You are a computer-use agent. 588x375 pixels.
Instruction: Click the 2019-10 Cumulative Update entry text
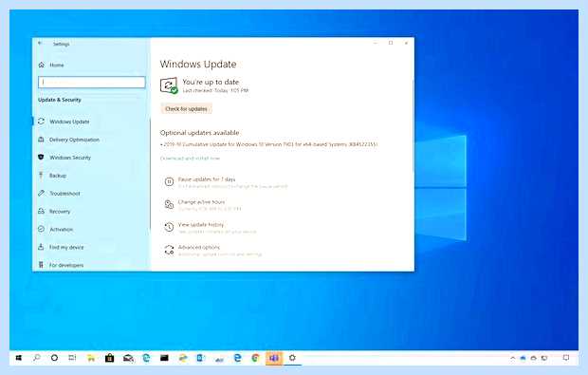click(x=270, y=144)
